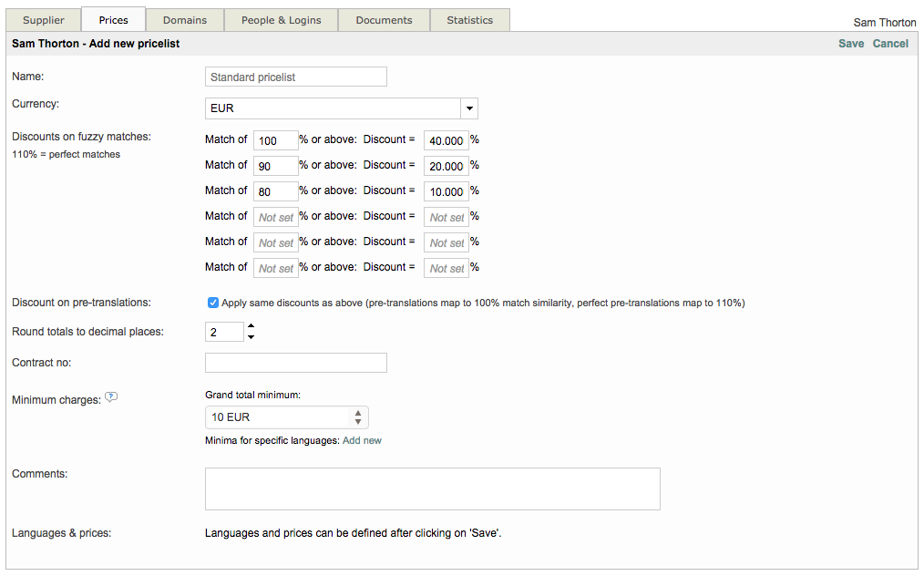Viewport: 924px width, 576px height.
Task: Click into the Comments text area
Action: [432, 489]
